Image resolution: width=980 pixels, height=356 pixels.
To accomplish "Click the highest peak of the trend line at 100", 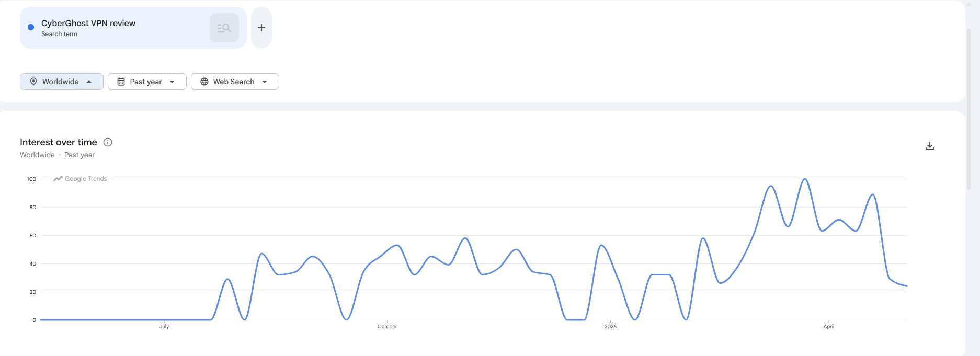I will [x=805, y=179].
